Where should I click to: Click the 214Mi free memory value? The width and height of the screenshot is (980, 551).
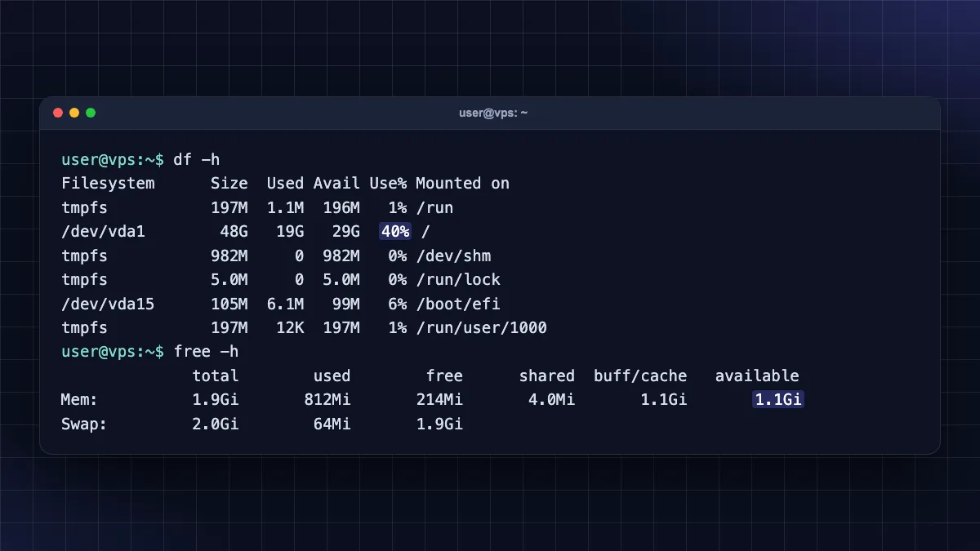(x=439, y=400)
